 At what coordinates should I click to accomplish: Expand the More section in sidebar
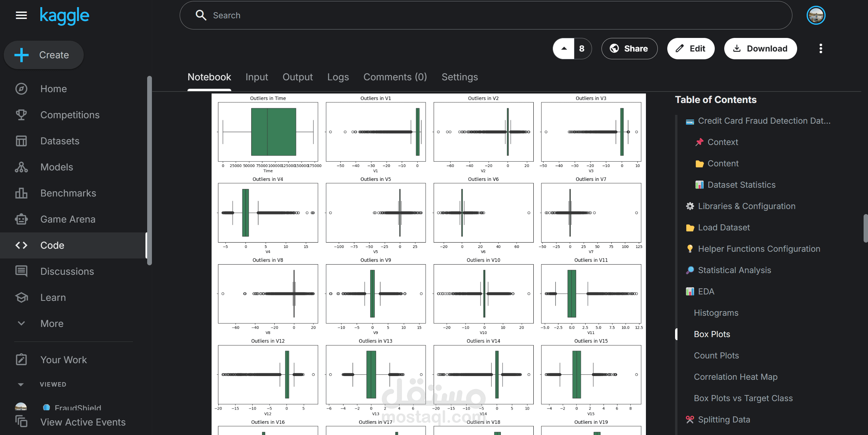point(21,324)
